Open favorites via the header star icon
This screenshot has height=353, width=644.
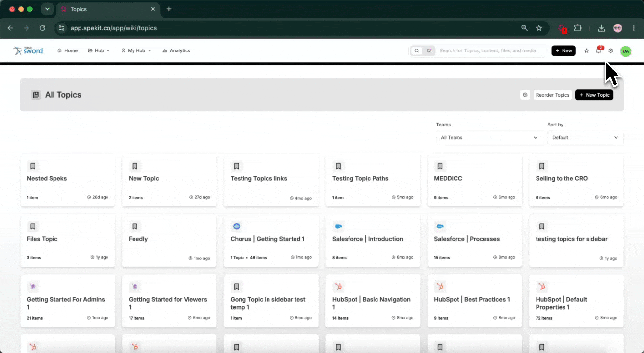(x=586, y=50)
